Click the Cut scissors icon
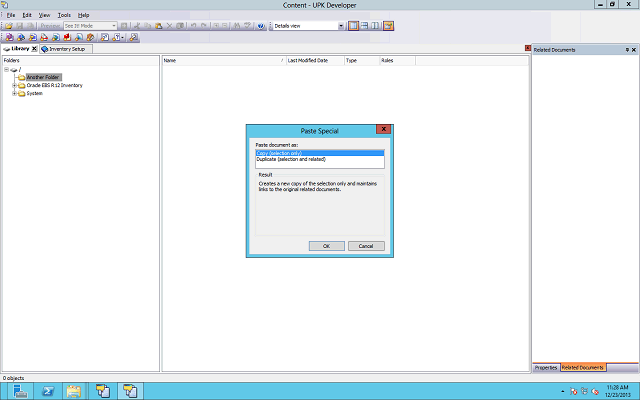This screenshot has width=640, height=400. pyautogui.click(x=137, y=26)
